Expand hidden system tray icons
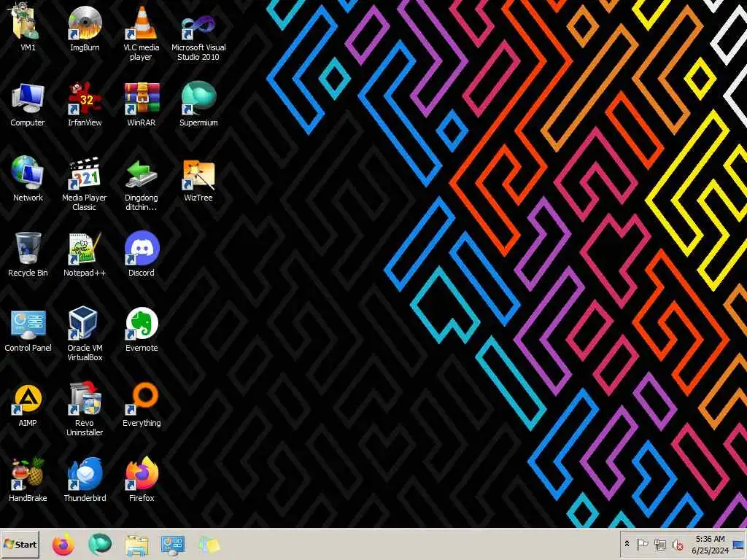 627,544
